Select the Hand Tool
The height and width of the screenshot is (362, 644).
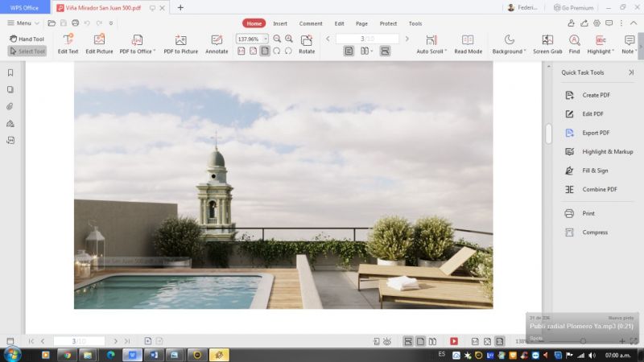tap(27, 39)
